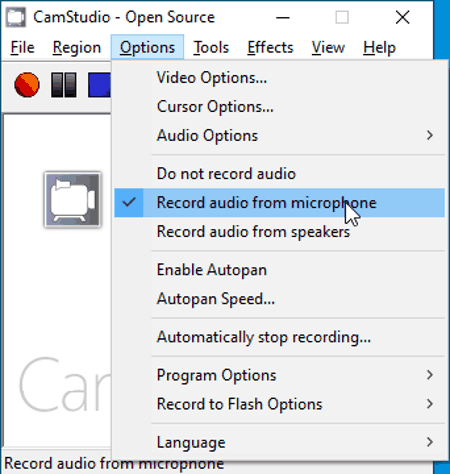450x474 pixels.
Task: Open Cursor Options dialog
Action: [279, 107]
